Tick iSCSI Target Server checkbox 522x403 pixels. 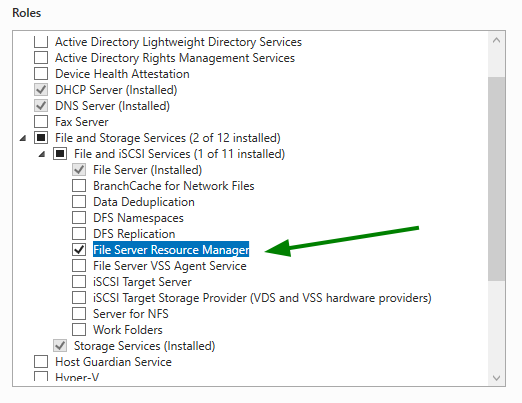coord(79,282)
